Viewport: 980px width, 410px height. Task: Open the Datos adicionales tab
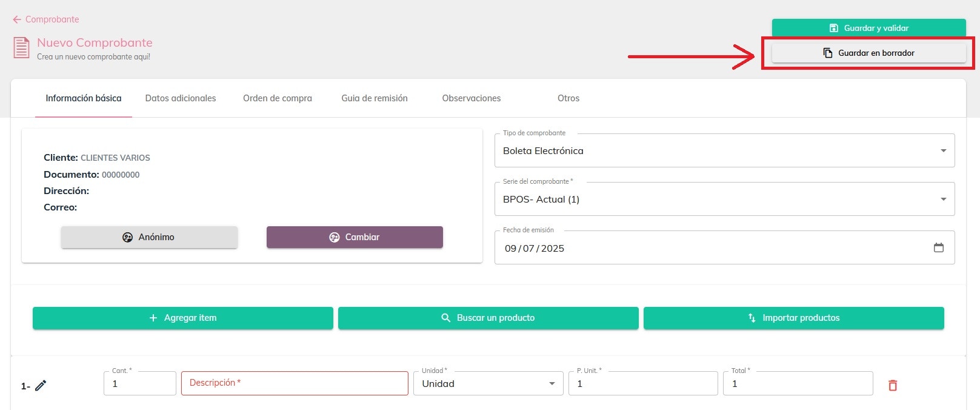[x=181, y=98]
